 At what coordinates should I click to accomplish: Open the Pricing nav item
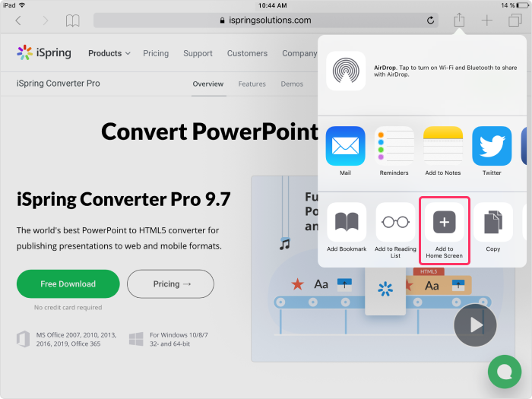[x=156, y=53]
